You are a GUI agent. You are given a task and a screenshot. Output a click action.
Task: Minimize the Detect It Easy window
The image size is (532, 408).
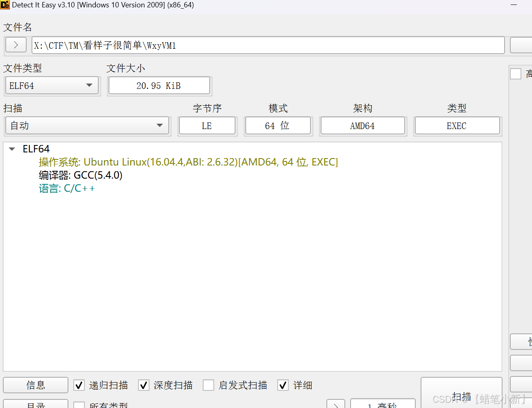click(514, 5)
